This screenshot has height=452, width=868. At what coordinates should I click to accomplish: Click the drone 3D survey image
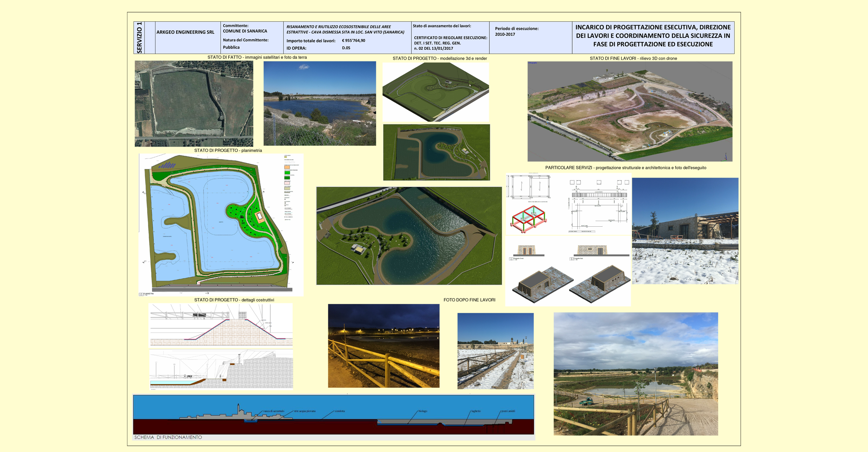click(630, 111)
